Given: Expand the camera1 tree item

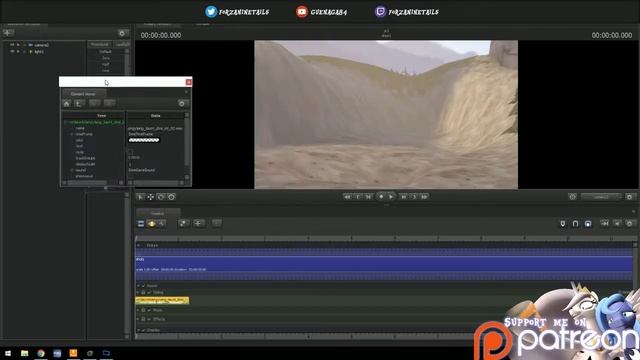Looking at the screenshot, I should (x=18, y=45).
